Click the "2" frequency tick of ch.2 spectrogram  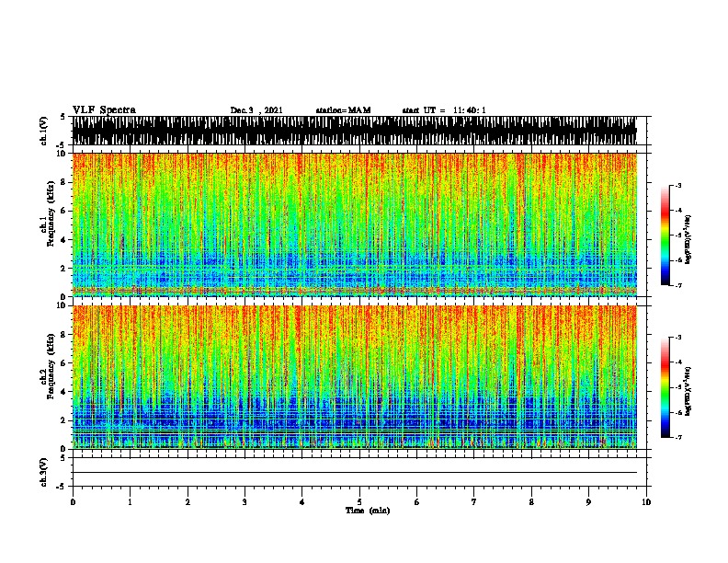[64, 419]
